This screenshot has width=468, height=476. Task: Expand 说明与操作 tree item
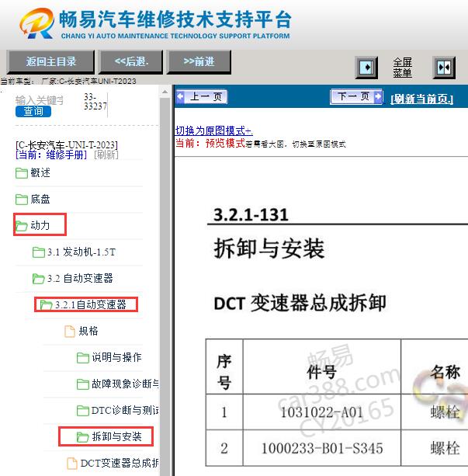click(x=117, y=357)
